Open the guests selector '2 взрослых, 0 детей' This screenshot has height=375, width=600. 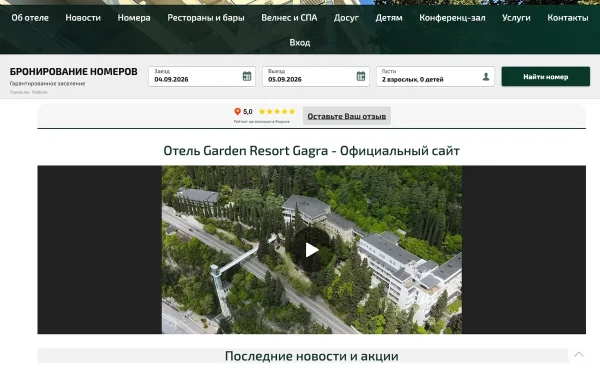coord(435,77)
